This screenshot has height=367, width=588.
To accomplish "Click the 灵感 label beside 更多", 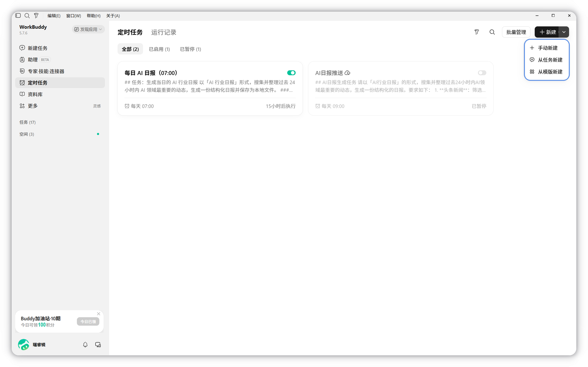I will (97, 106).
